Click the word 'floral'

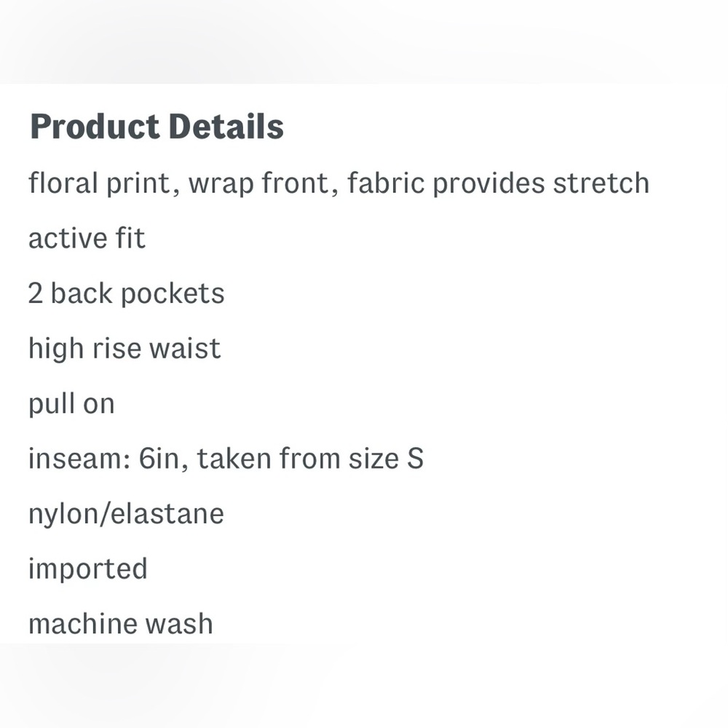coord(63,183)
